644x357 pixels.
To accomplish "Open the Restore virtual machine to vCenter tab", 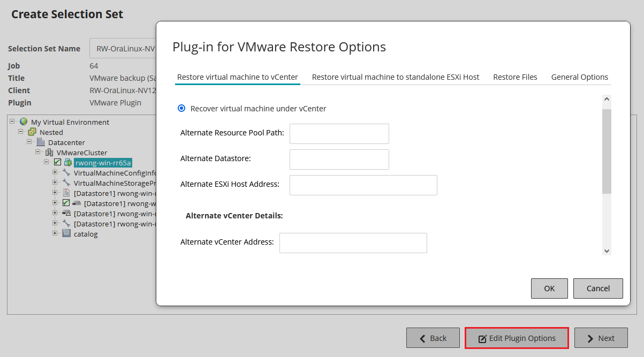I will pos(238,77).
